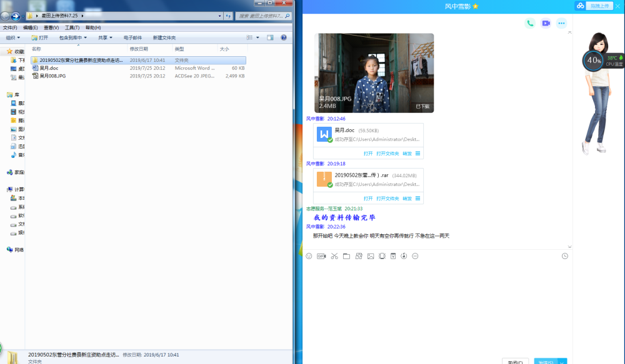Open the 工具(T) menu
The height and width of the screenshot is (364, 625).
[x=72, y=27]
